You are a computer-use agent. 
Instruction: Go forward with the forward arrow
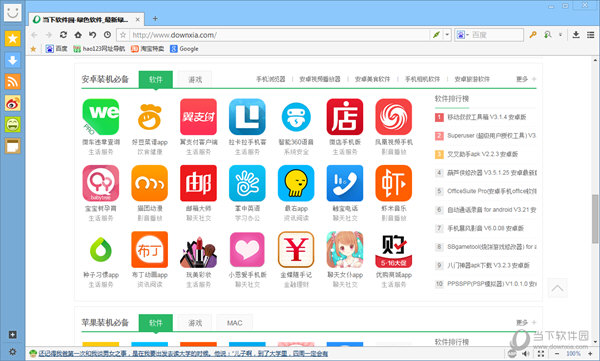click(x=49, y=35)
